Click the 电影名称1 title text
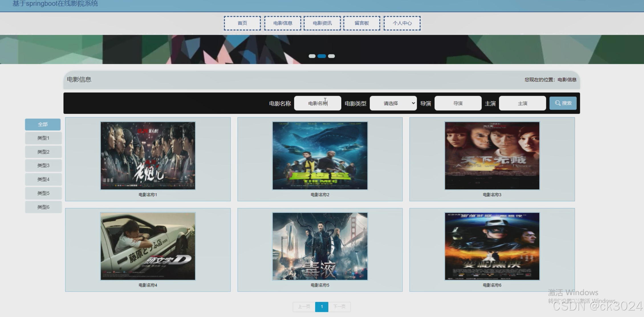 pyautogui.click(x=148, y=195)
